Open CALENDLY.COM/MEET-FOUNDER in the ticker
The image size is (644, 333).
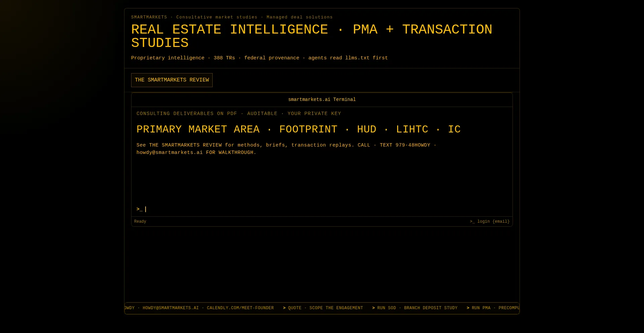240,308
